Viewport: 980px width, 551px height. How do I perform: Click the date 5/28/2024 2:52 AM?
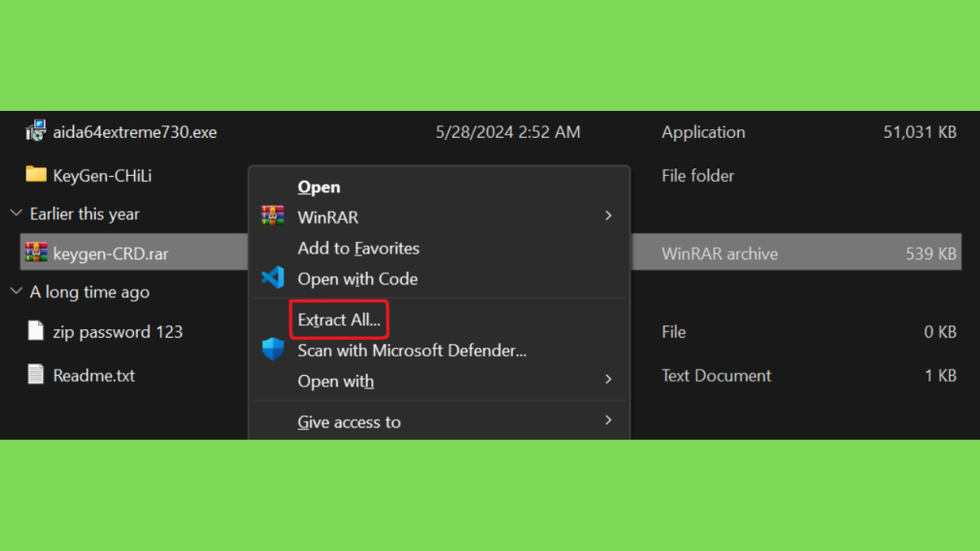(507, 132)
